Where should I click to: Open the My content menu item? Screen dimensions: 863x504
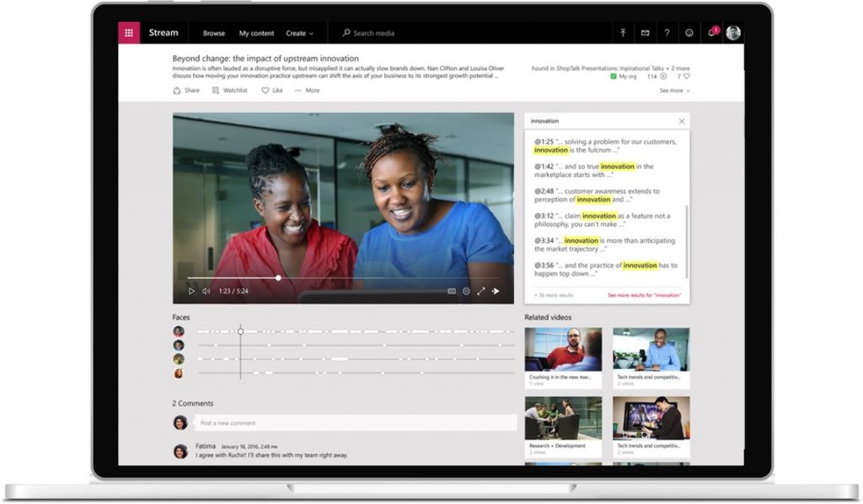tap(256, 34)
